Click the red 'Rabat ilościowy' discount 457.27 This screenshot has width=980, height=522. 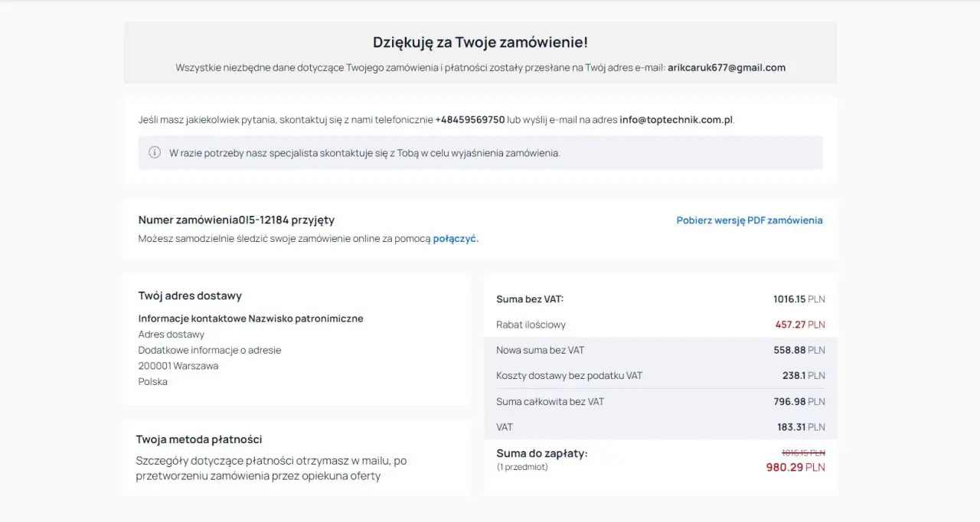coord(790,325)
